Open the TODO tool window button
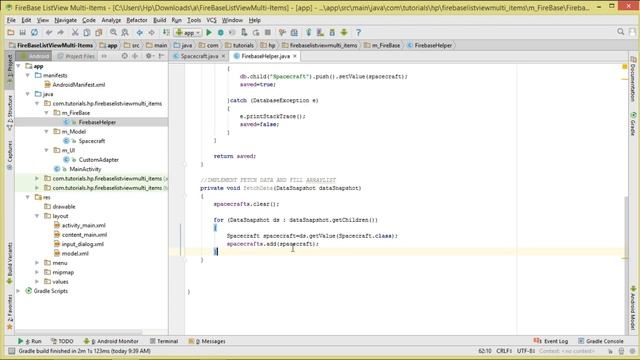This screenshot has width=640, height=360. [62, 341]
